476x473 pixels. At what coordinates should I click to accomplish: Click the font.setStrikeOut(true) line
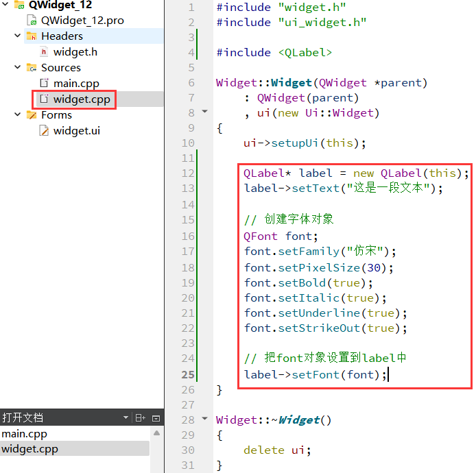(x=325, y=328)
